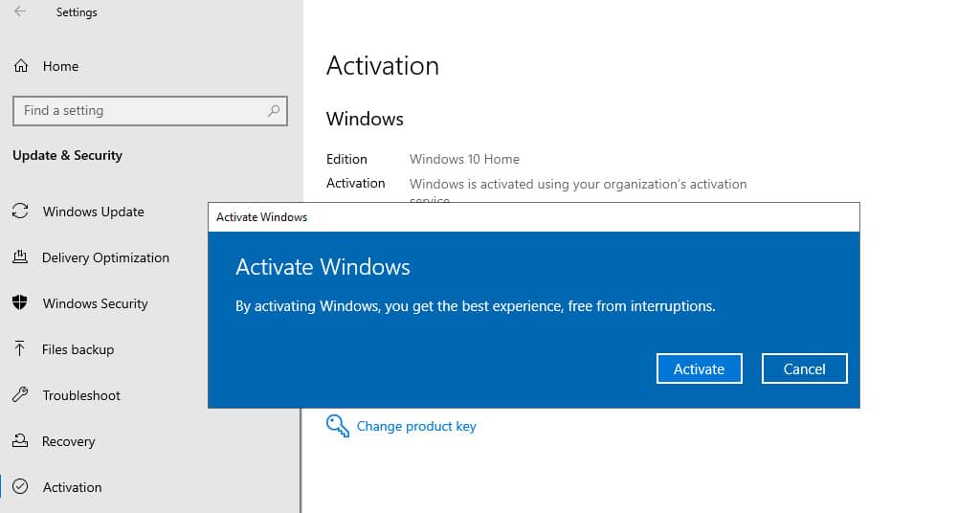Click the Activate button in dialog
The width and height of the screenshot is (980, 513).
(700, 368)
